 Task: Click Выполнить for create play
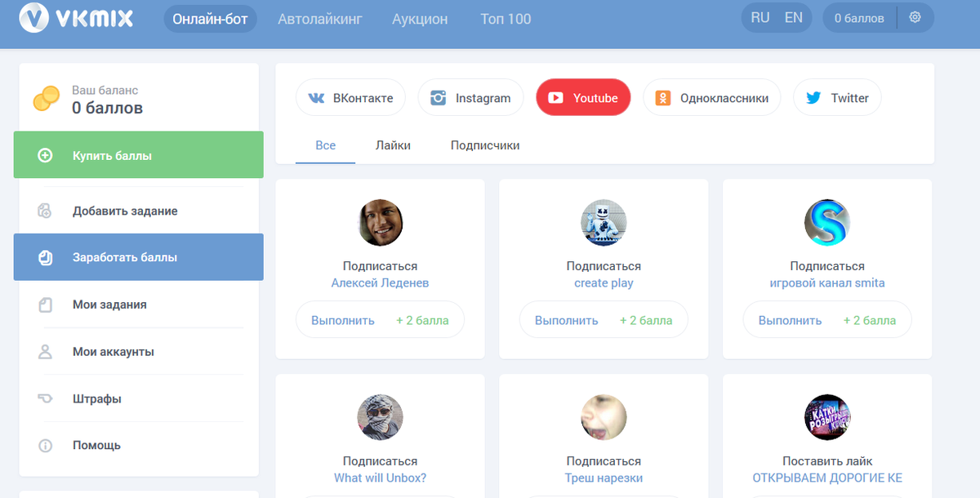click(567, 321)
